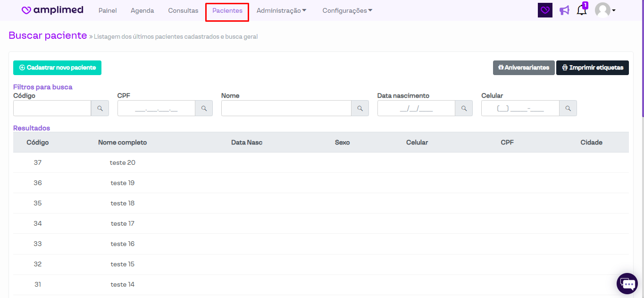This screenshot has width=644, height=298.
Task: Click the Imprimir etiquetas button
Action: [592, 68]
